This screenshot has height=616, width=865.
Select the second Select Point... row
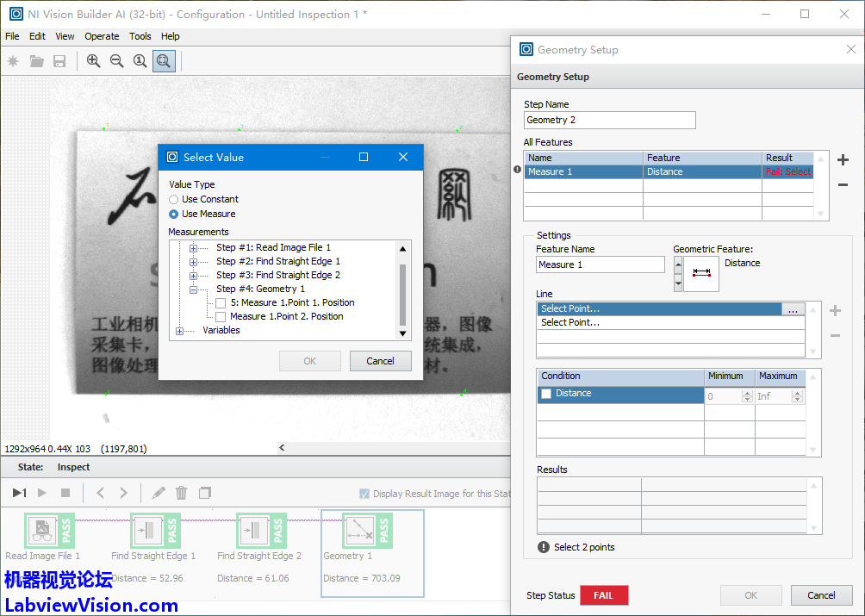pyautogui.click(x=671, y=322)
